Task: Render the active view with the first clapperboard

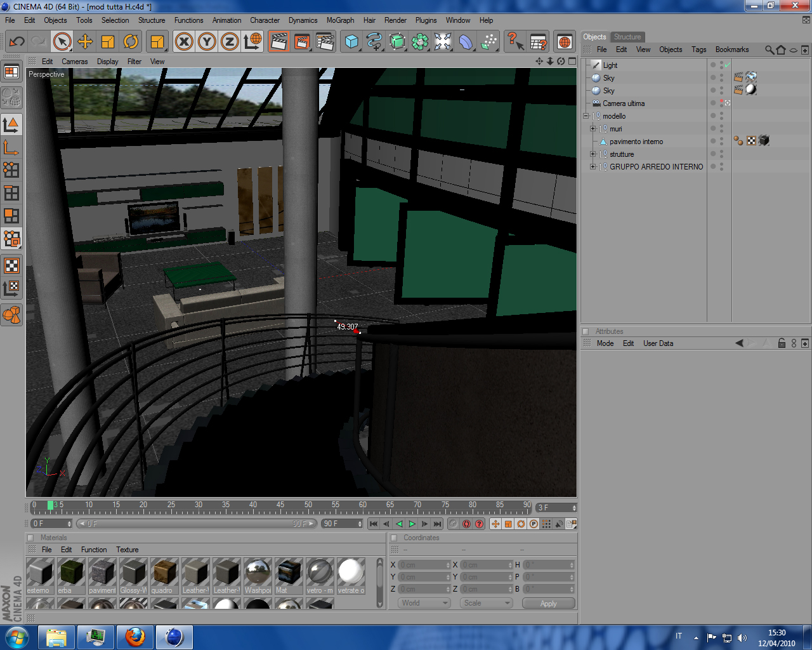Action: pos(278,42)
